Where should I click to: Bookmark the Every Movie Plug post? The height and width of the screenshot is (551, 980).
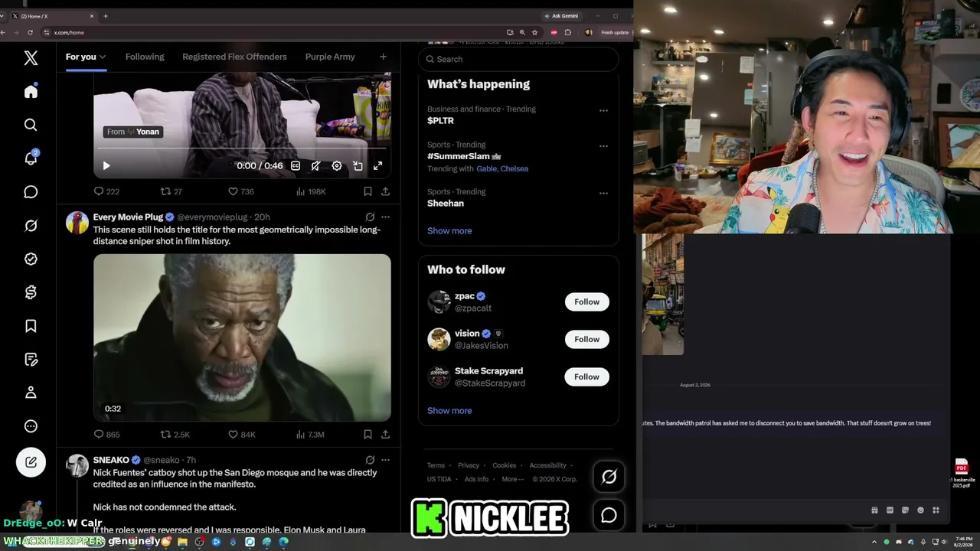point(367,435)
